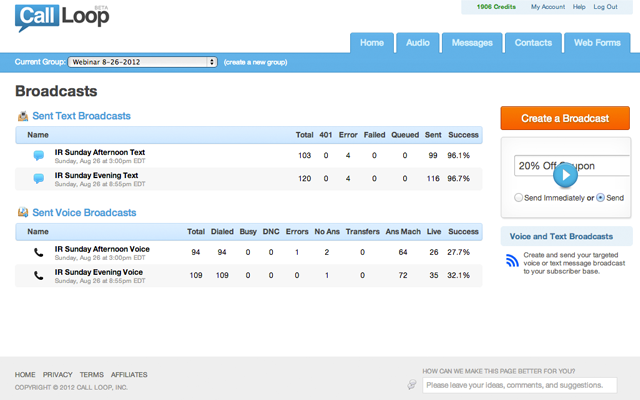640x400 pixels.
Task: Select the second Send radio option
Action: [600, 198]
